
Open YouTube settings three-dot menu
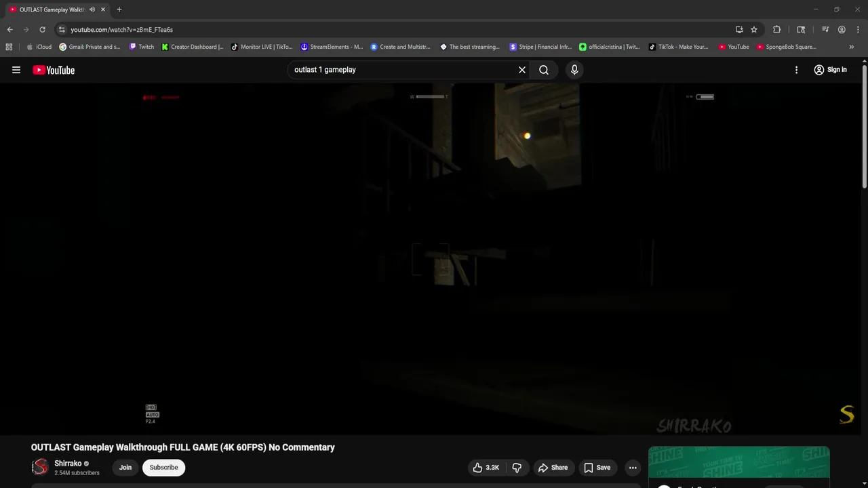pos(796,70)
